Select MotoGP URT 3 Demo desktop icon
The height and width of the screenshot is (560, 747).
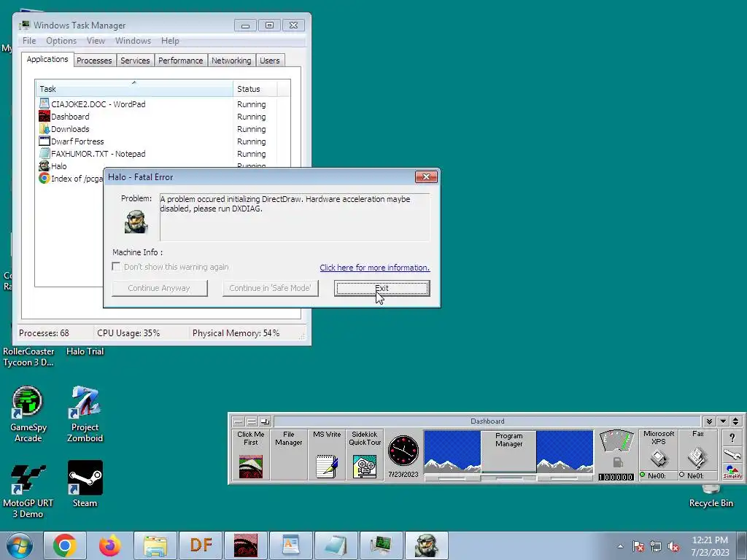tap(28, 491)
